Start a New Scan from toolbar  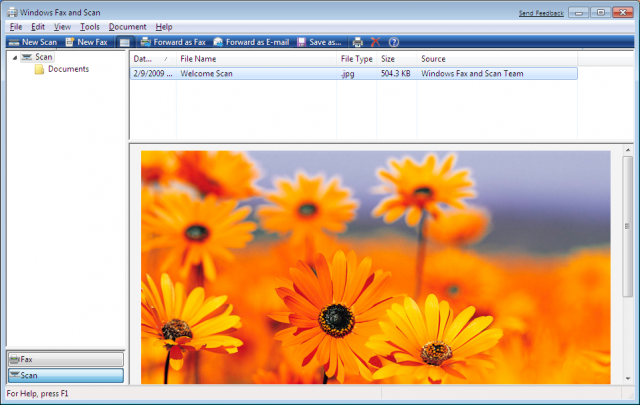[33, 42]
